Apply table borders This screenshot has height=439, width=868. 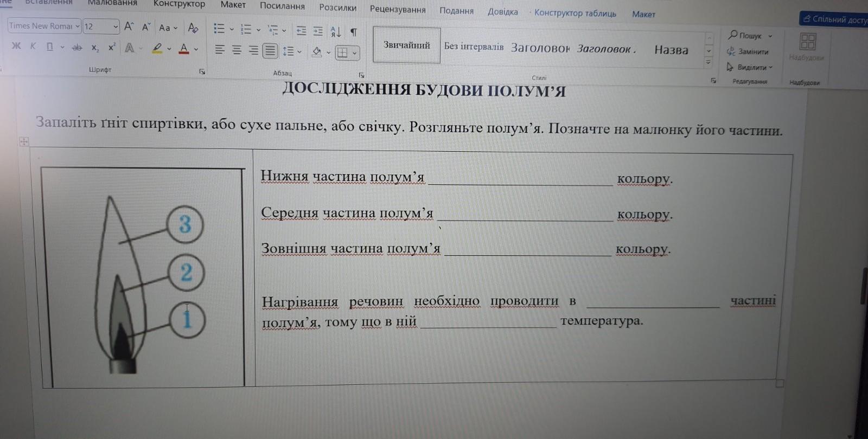(342, 53)
